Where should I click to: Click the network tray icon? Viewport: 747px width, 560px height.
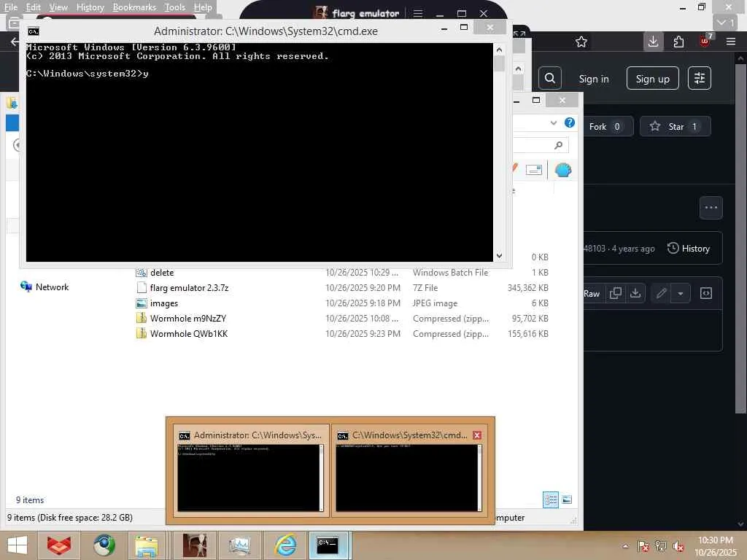661,545
